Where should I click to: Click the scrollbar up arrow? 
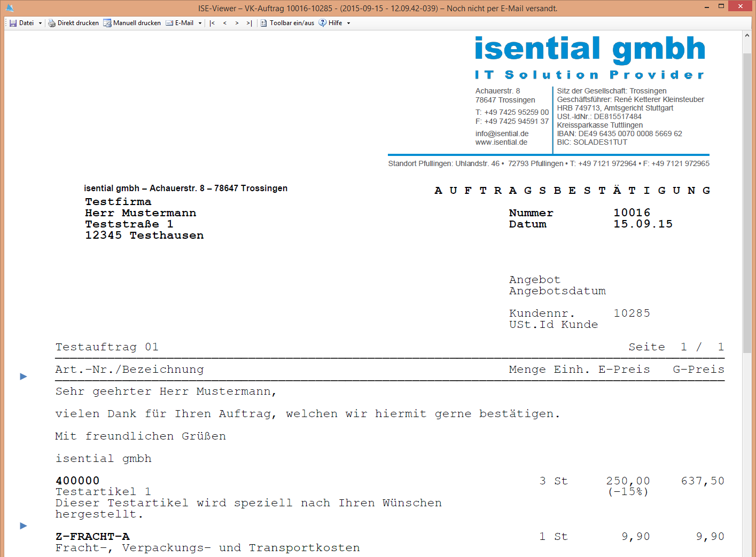[x=747, y=35]
